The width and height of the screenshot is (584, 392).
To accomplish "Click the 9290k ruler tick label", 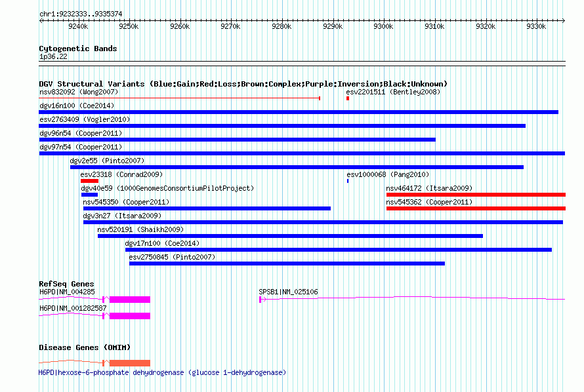I will pos(333,26).
